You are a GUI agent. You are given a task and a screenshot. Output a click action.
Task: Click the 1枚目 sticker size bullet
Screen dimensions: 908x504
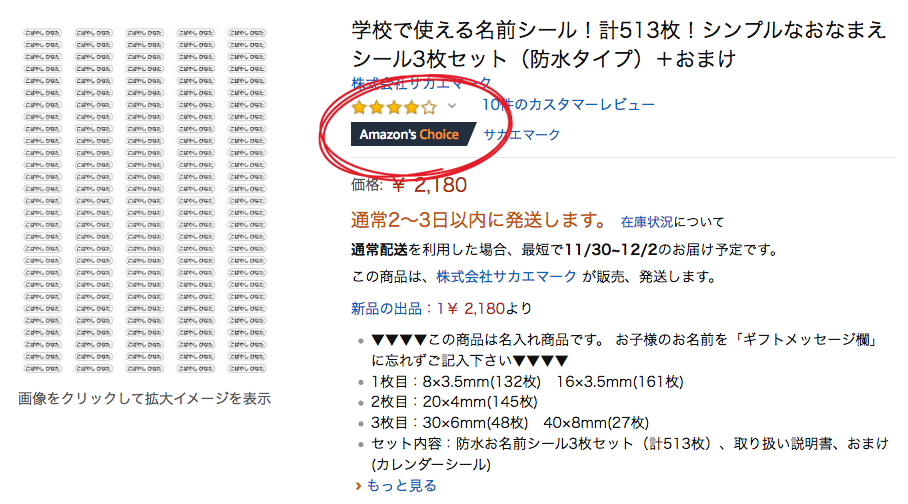point(527,381)
